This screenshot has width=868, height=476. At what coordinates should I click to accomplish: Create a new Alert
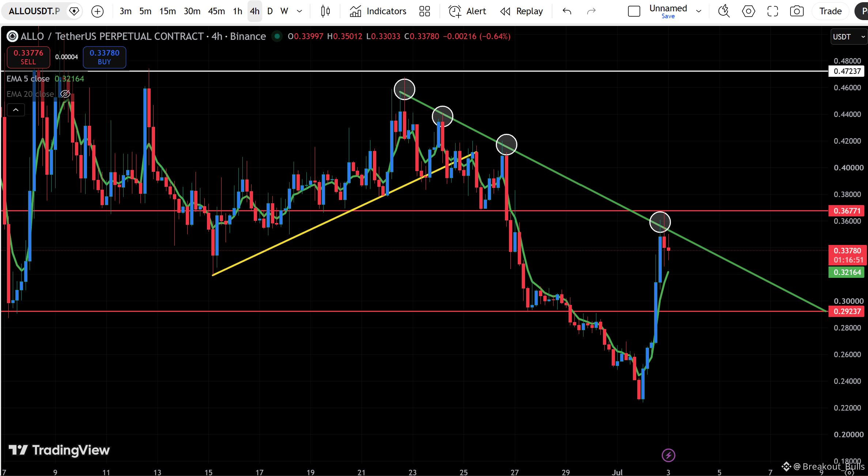467,11
